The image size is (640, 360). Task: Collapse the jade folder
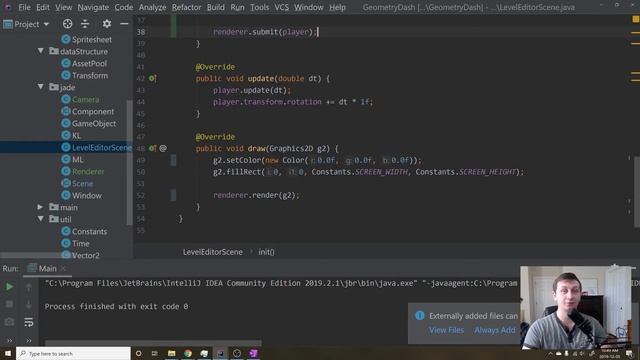tap(40, 87)
